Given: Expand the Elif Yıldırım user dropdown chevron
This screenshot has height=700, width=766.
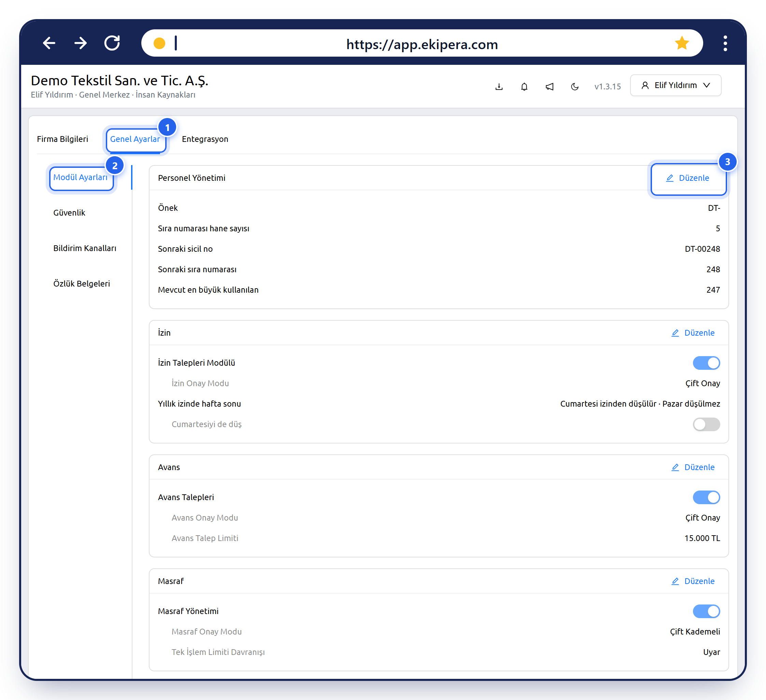Looking at the screenshot, I should [706, 85].
